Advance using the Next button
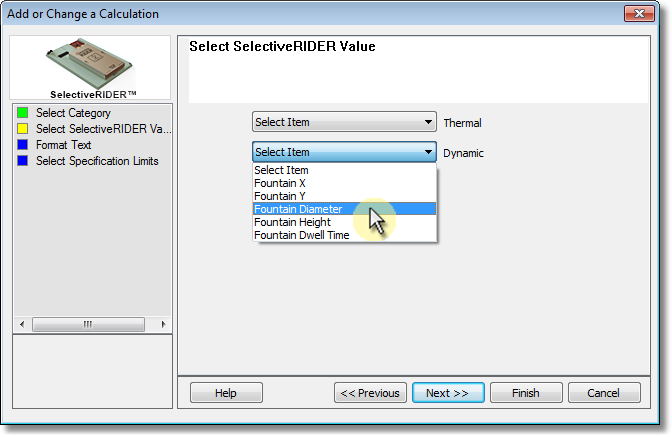The width and height of the screenshot is (672, 437). tap(448, 393)
